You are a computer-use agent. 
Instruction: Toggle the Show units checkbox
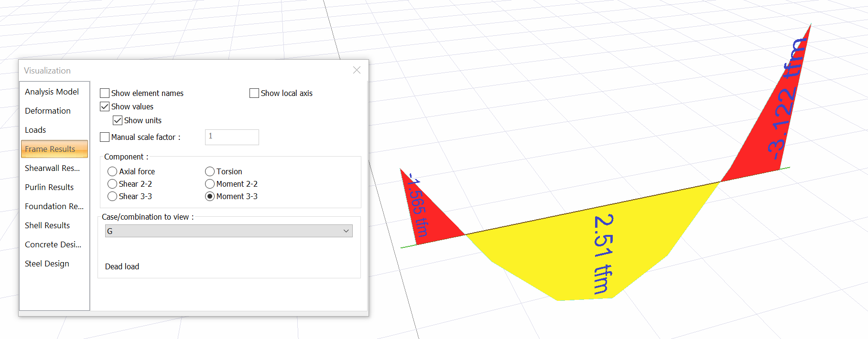coord(118,120)
